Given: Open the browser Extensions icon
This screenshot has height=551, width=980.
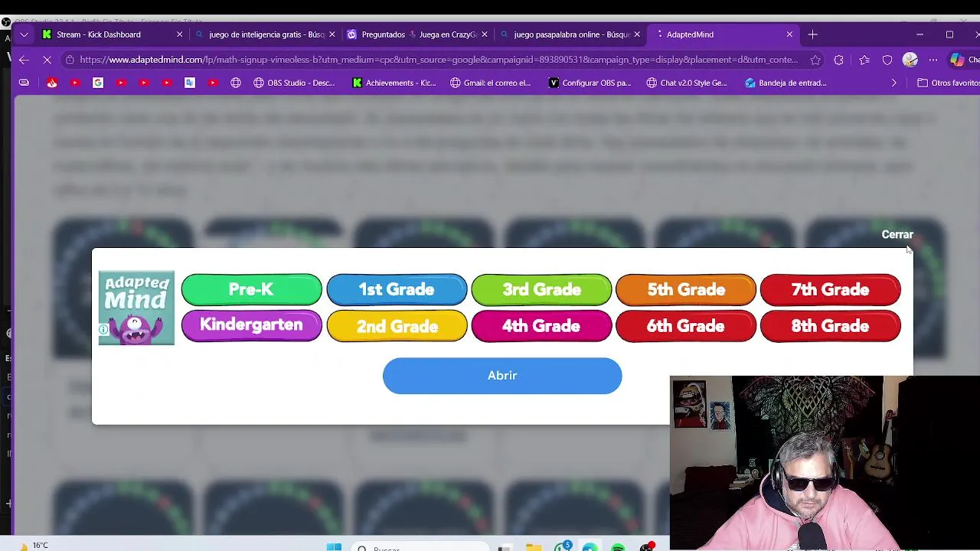Looking at the screenshot, I should coord(839,60).
